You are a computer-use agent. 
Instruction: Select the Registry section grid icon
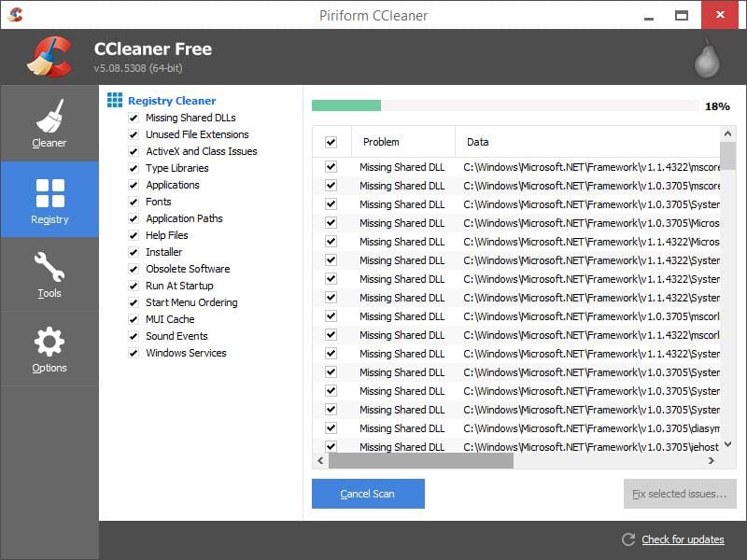tap(50, 193)
